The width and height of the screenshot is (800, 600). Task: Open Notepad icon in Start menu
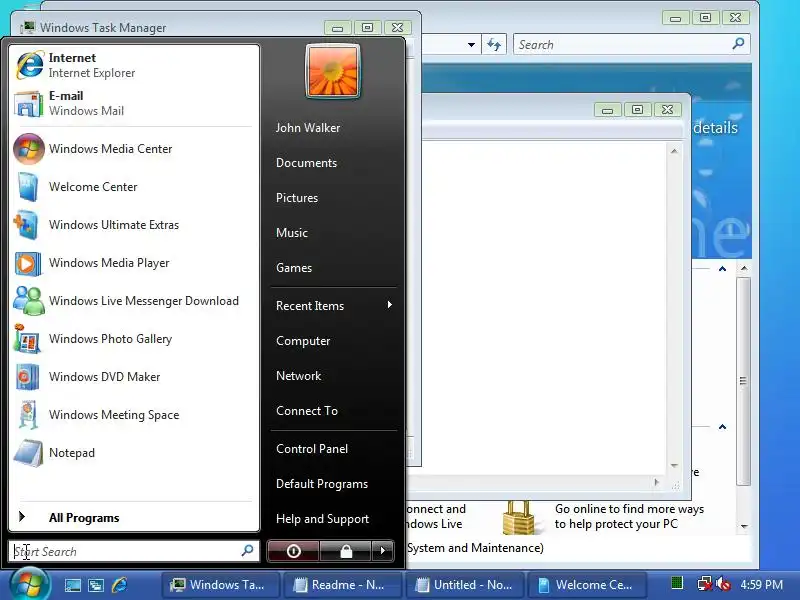click(x=29, y=453)
